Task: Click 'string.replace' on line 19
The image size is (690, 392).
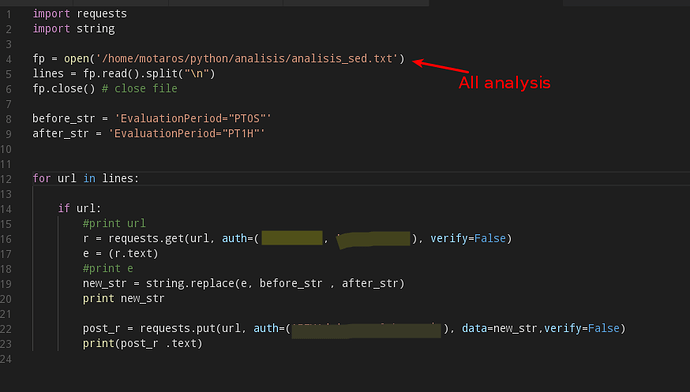Action: tap(190, 283)
